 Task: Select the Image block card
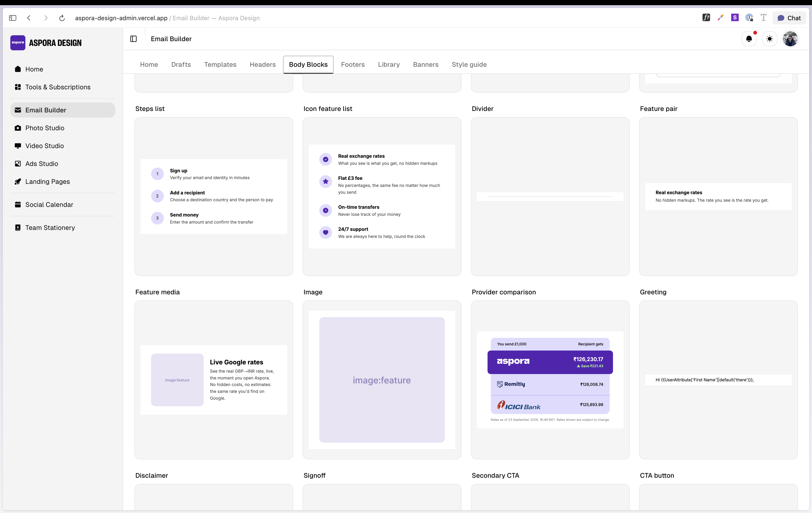382,380
